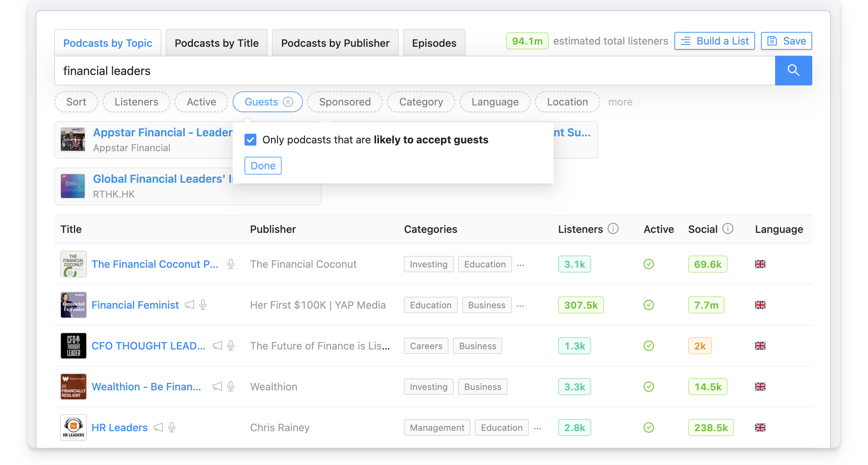
Task: Click the Listeners column info icon
Action: pyautogui.click(x=613, y=229)
